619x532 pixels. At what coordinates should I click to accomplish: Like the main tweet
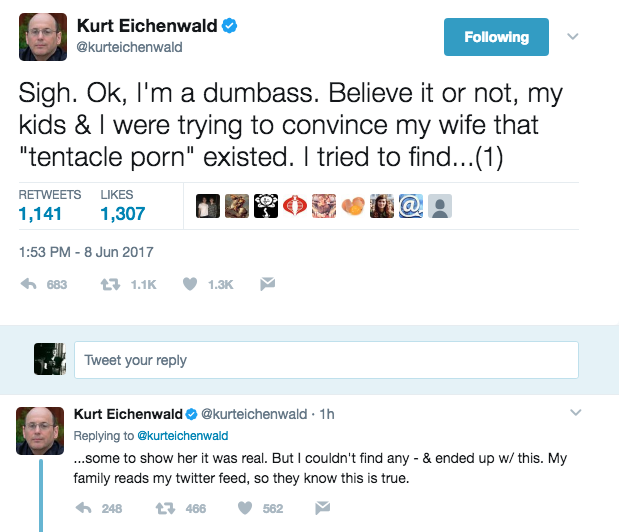(189, 284)
